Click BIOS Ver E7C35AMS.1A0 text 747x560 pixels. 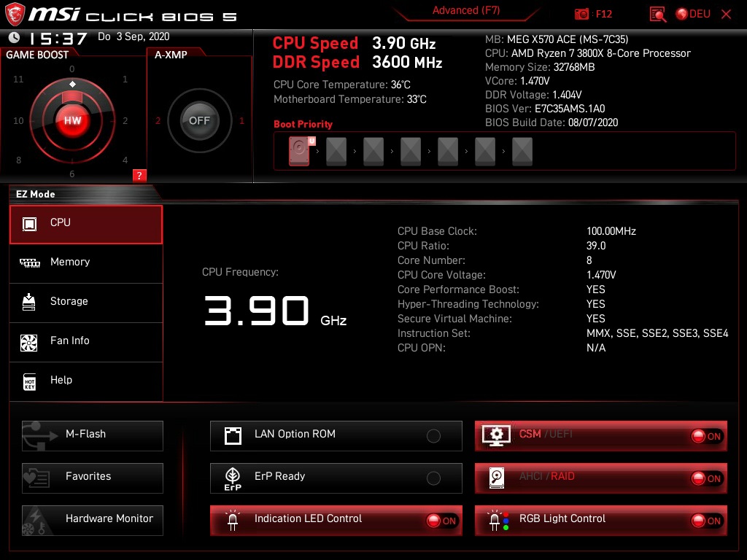coord(545,109)
